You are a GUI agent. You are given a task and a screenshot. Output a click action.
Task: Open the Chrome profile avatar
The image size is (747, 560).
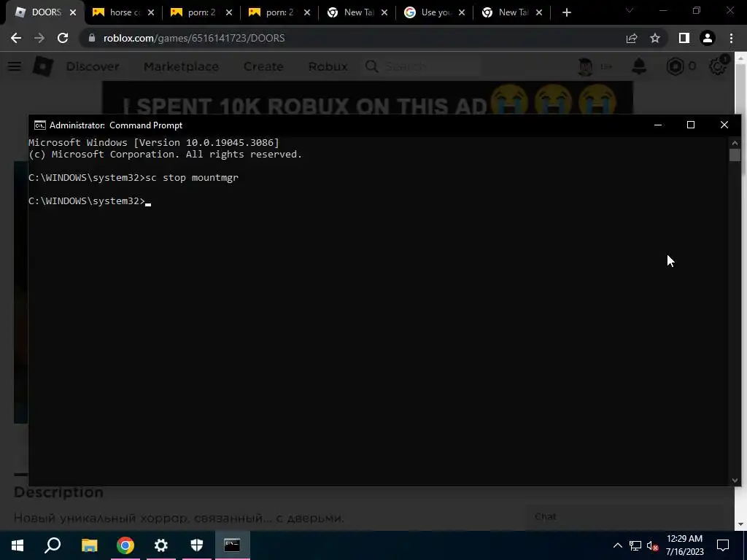pos(708,38)
